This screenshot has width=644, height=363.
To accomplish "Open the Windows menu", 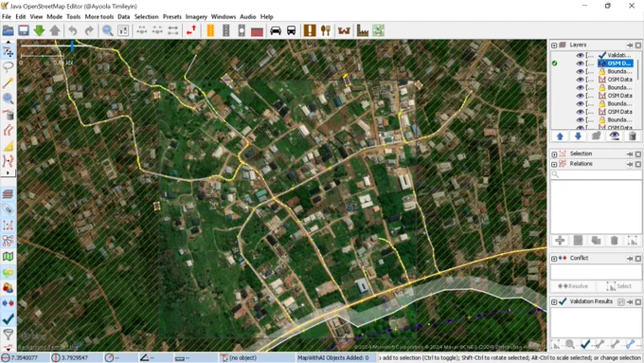I will (x=223, y=17).
